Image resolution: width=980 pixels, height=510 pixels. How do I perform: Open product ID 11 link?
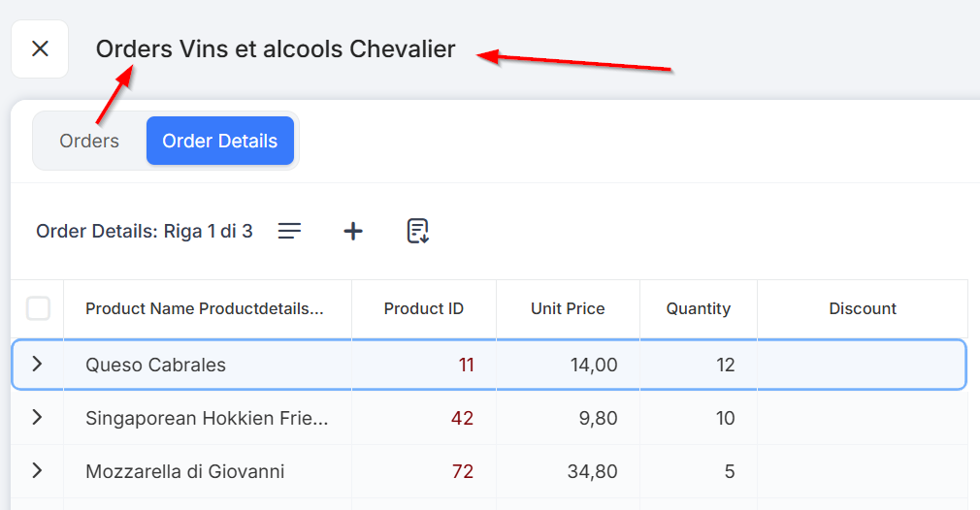[x=466, y=365]
